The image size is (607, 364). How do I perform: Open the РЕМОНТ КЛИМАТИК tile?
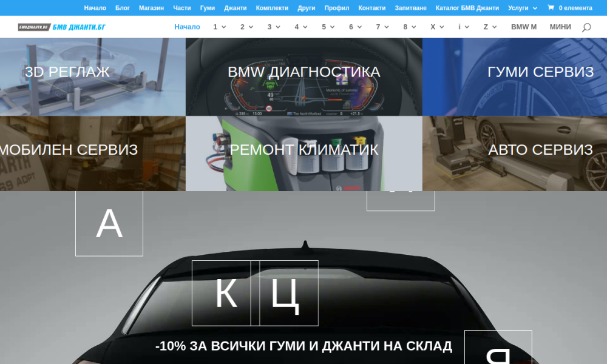304,153
